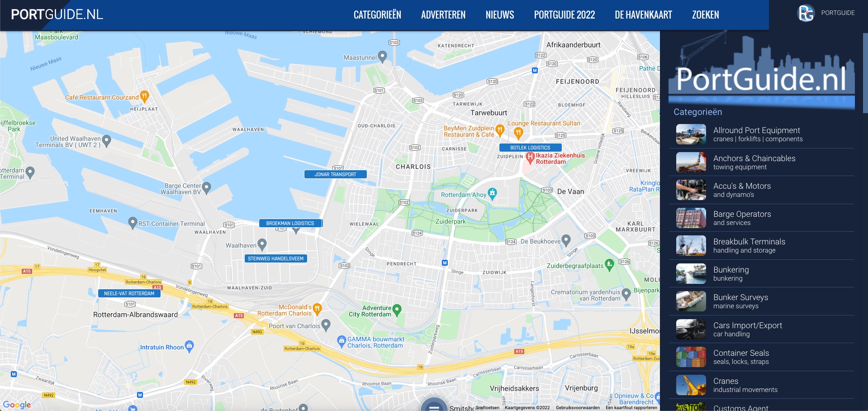
Task: Click Barge Center Waalhaven map pin
Action: 206,187
